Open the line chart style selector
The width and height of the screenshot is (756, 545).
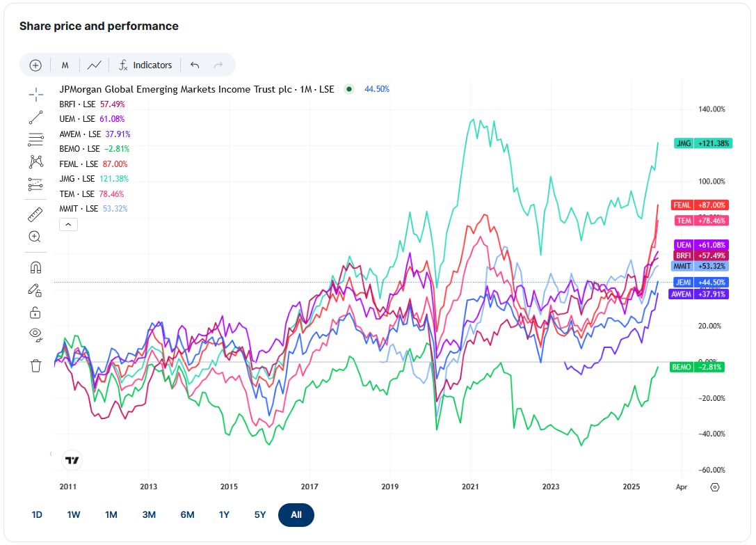pyautogui.click(x=94, y=65)
